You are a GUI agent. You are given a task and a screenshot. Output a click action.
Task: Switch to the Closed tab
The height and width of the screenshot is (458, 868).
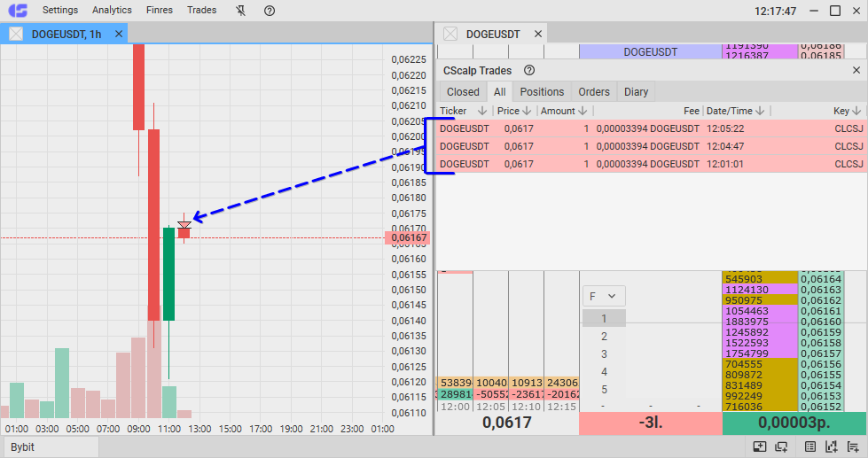[x=463, y=91]
